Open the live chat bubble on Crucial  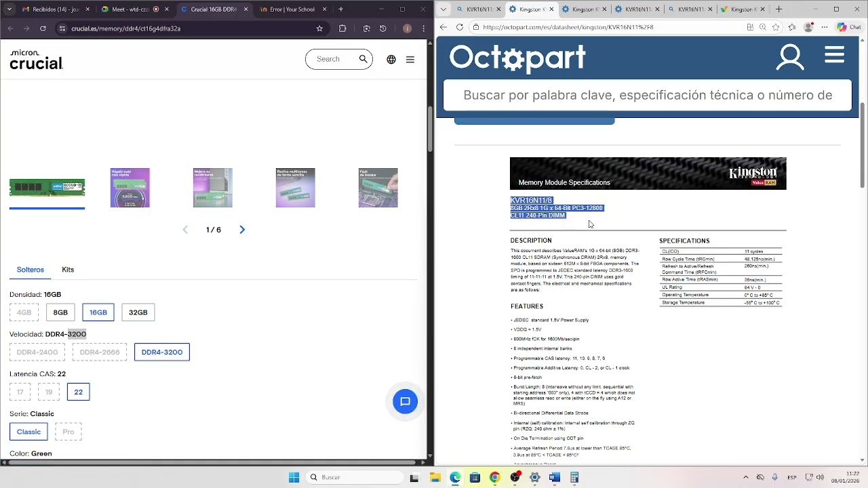[406, 401]
